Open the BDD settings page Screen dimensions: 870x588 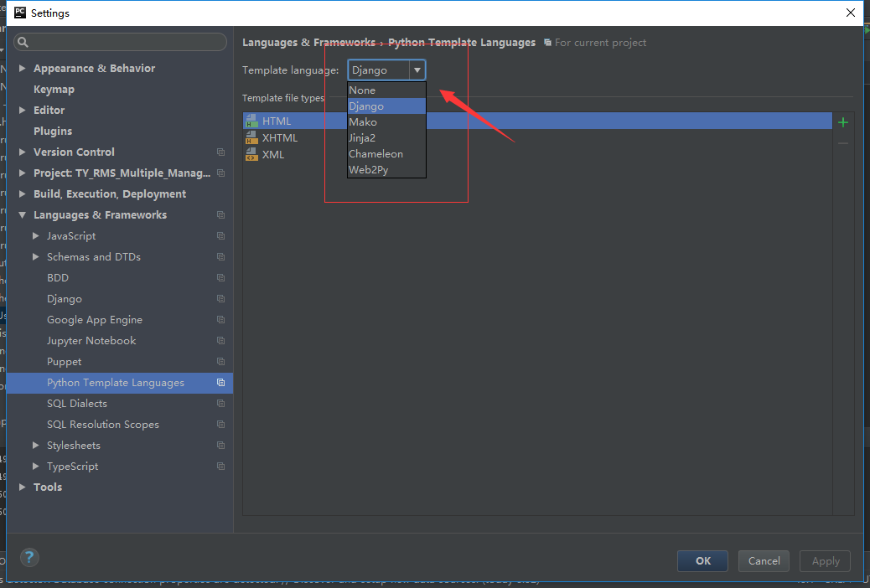pyautogui.click(x=58, y=278)
